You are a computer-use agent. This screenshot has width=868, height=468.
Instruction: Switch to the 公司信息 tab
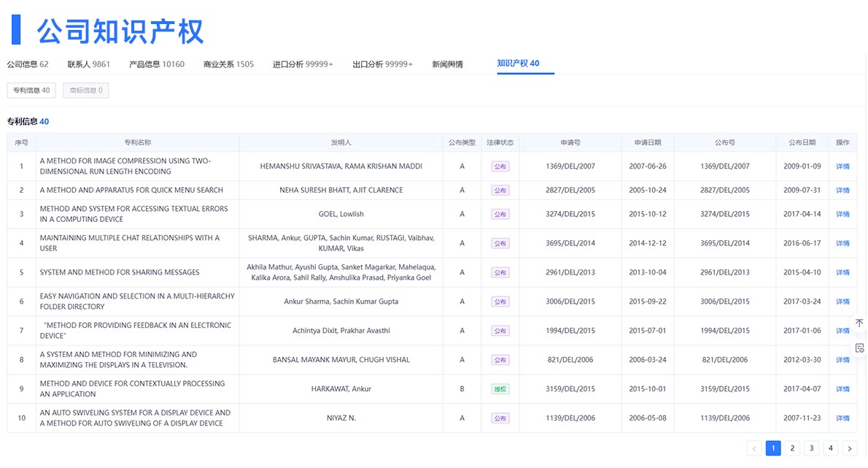(x=28, y=64)
